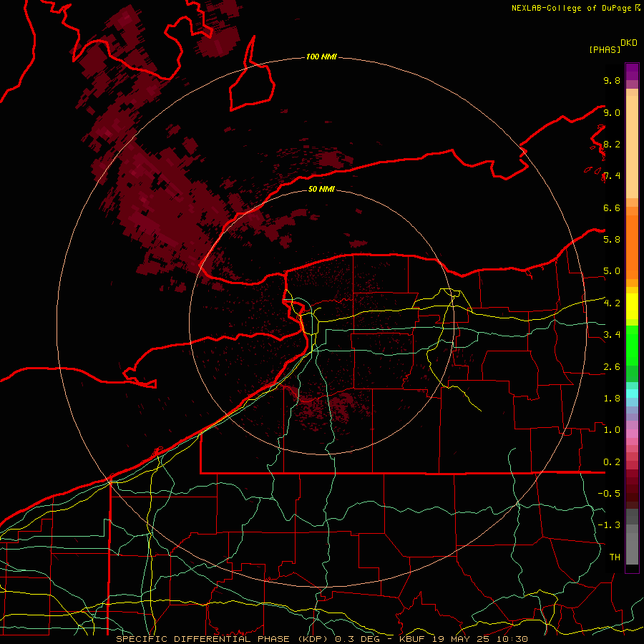Click the 7.4 legend value
This screenshot has width=644, height=644.
click(x=612, y=176)
